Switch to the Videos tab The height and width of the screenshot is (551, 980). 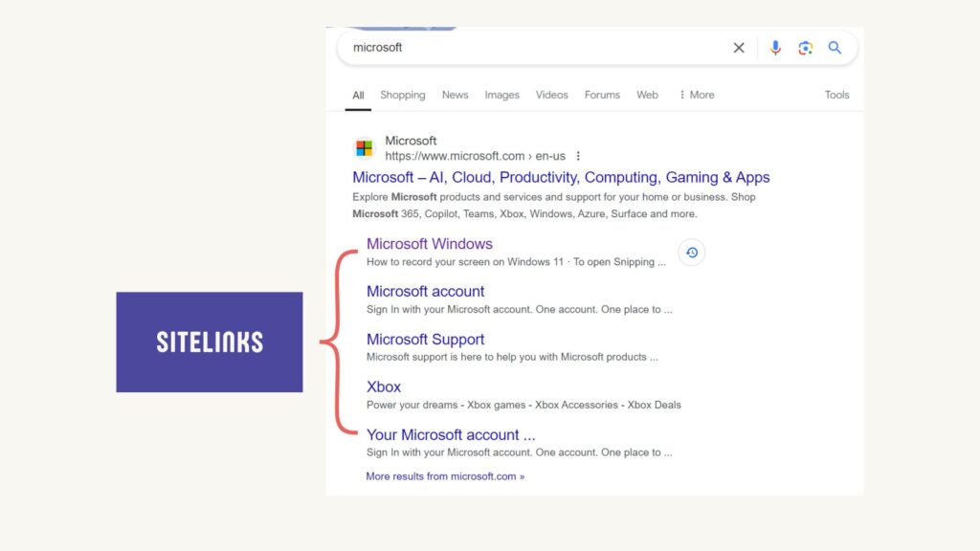(x=552, y=95)
